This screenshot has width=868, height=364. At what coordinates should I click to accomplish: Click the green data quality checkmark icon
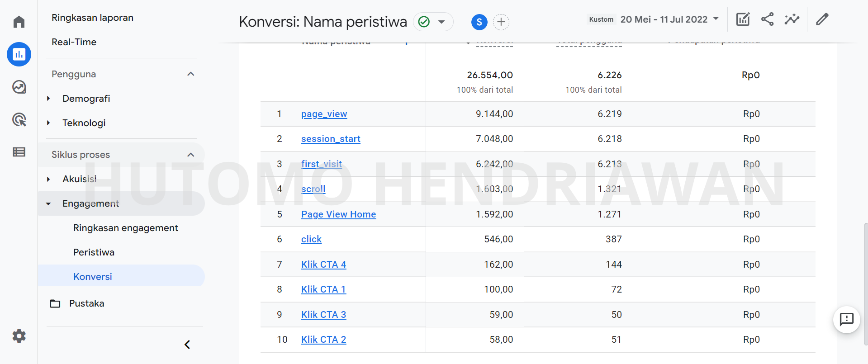tap(424, 22)
